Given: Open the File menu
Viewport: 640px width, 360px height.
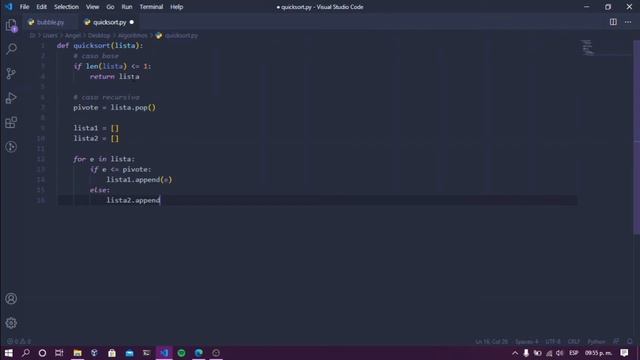Looking at the screenshot, I should 24,7.
